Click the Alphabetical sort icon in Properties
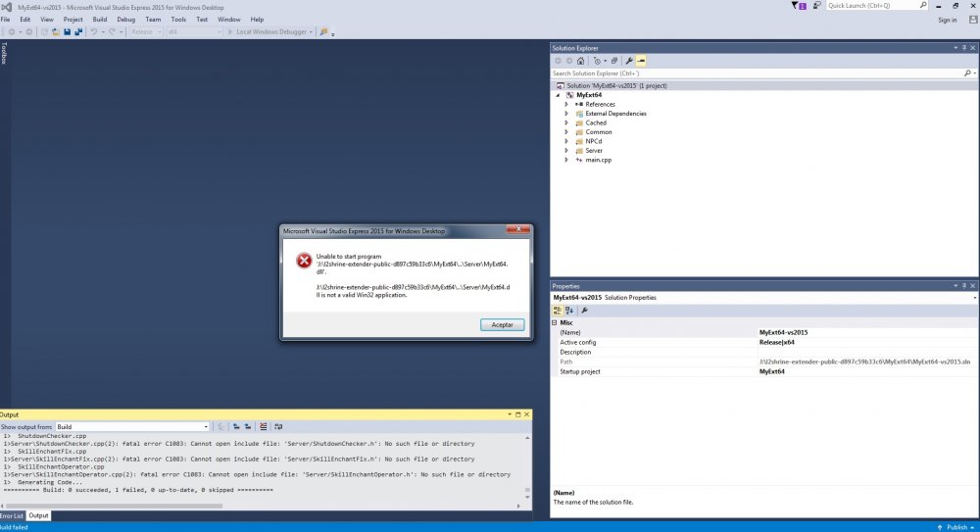 point(569,311)
